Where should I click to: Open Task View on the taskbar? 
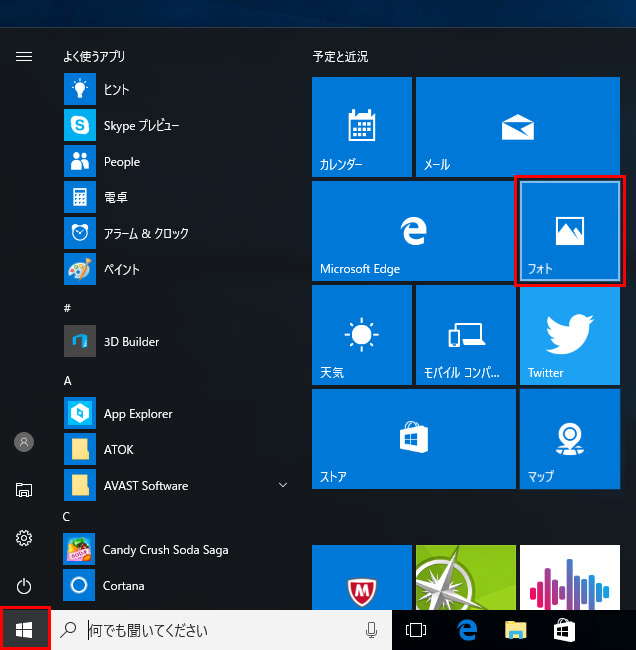pos(416,630)
